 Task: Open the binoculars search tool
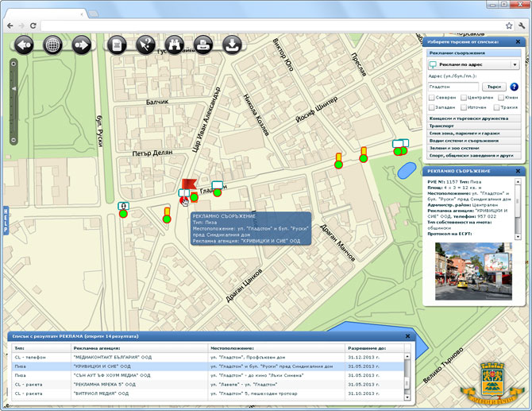point(175,45)
